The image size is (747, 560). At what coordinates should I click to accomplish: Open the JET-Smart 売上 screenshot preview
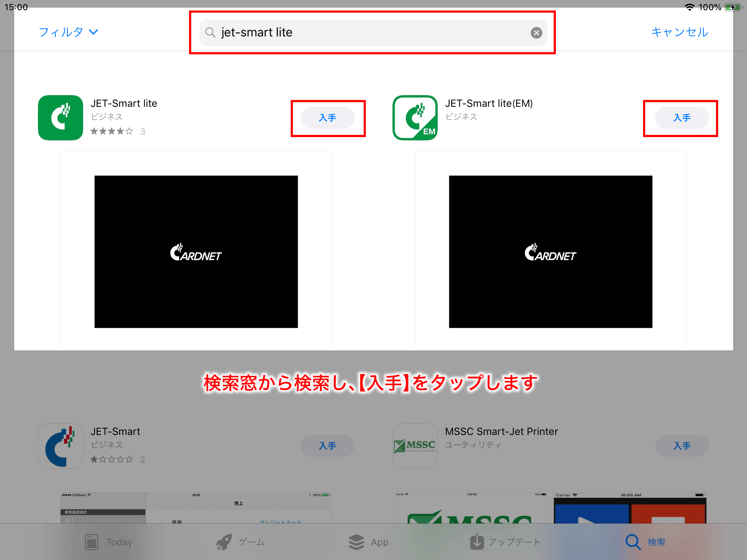click(196, 508)
